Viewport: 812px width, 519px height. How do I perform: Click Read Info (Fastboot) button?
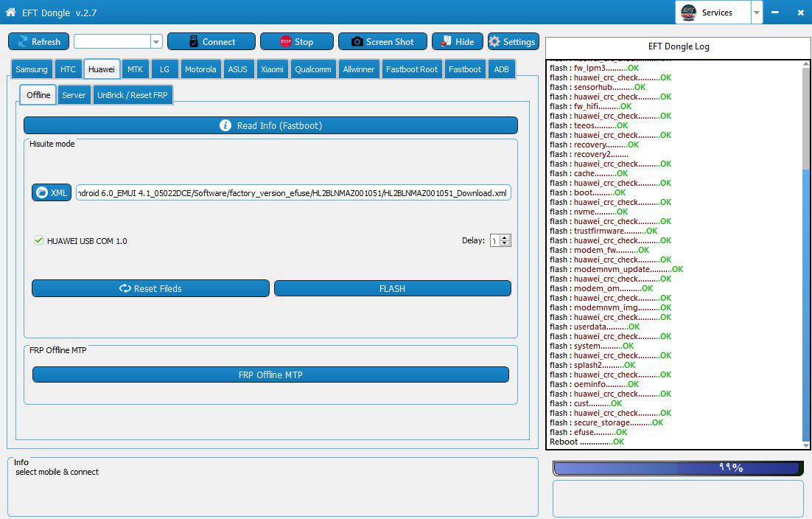click(270, 125)
